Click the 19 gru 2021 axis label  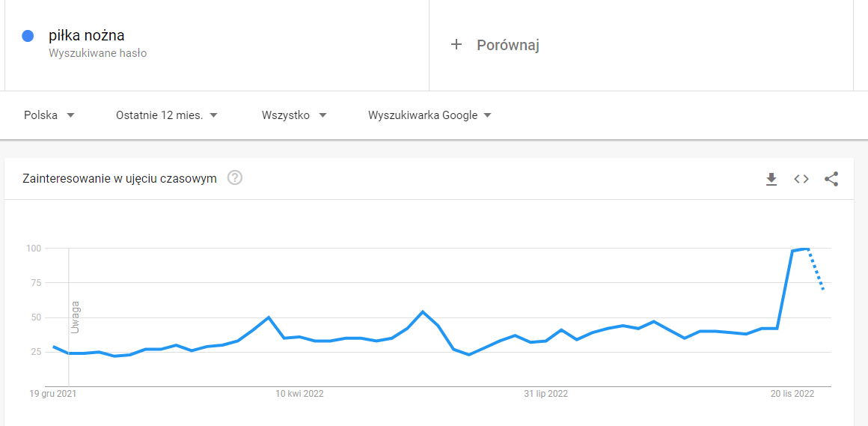click(x=53, y=394)
